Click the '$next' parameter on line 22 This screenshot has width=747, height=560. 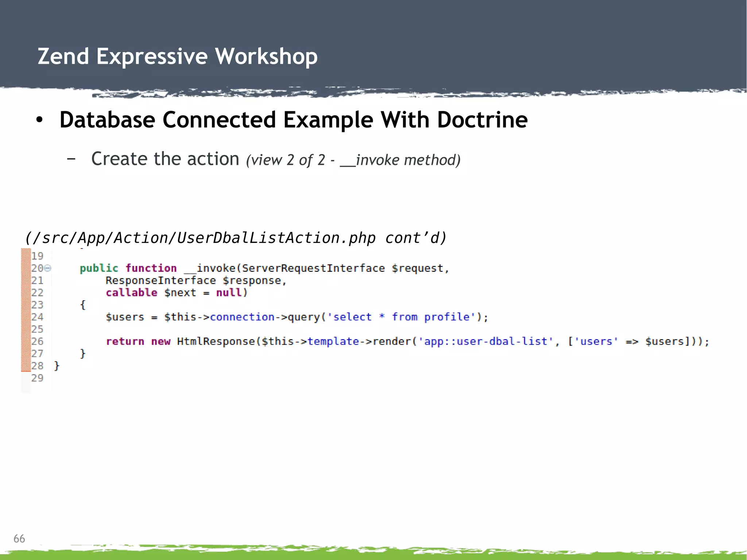click(180, 293)
